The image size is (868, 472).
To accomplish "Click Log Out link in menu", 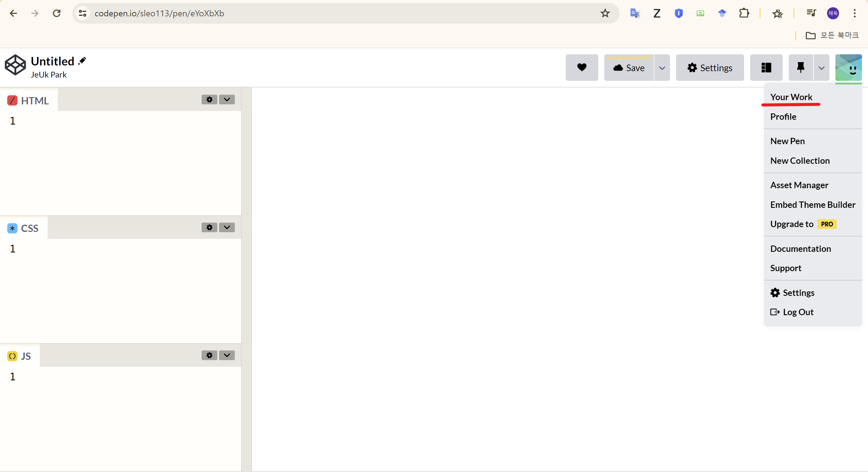I will click(797, 312).
